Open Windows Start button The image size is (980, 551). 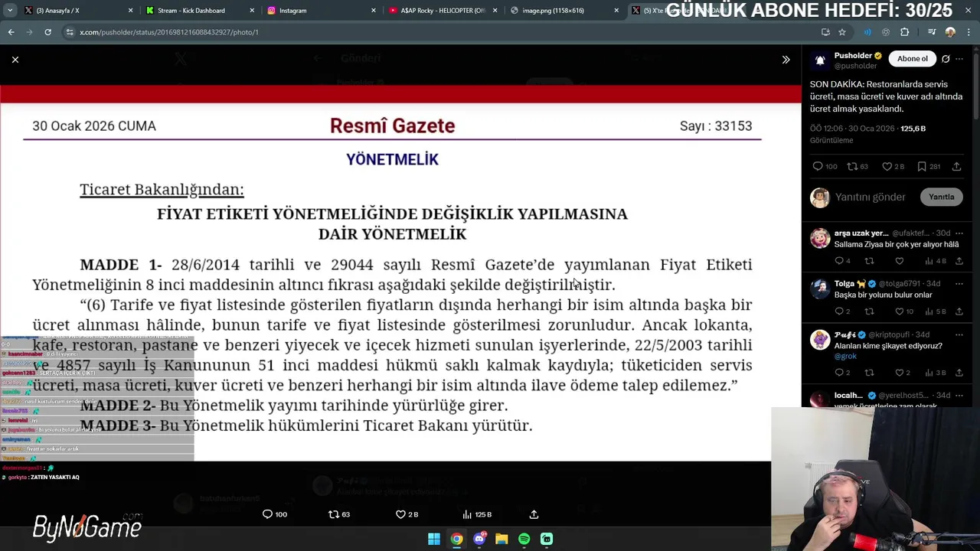point(434,539)
